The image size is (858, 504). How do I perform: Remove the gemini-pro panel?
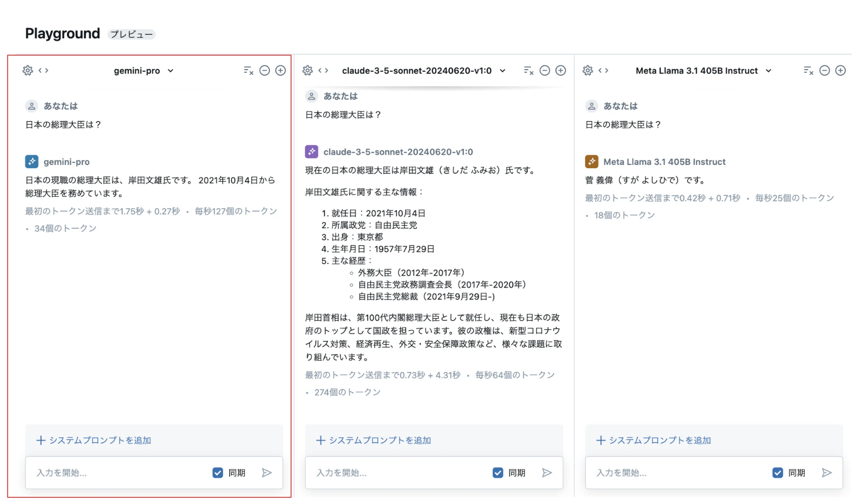[264, 70]
